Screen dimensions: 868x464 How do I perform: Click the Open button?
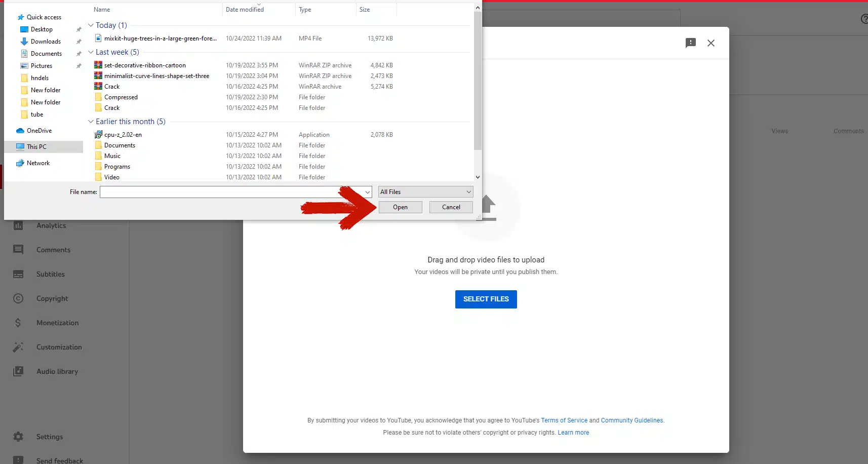pos(400,207)
